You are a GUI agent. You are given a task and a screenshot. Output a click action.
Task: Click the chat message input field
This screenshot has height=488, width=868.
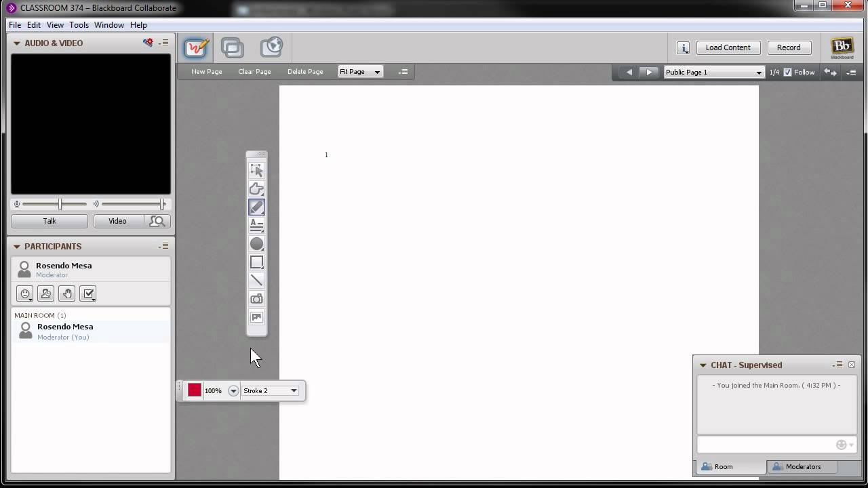766,445
